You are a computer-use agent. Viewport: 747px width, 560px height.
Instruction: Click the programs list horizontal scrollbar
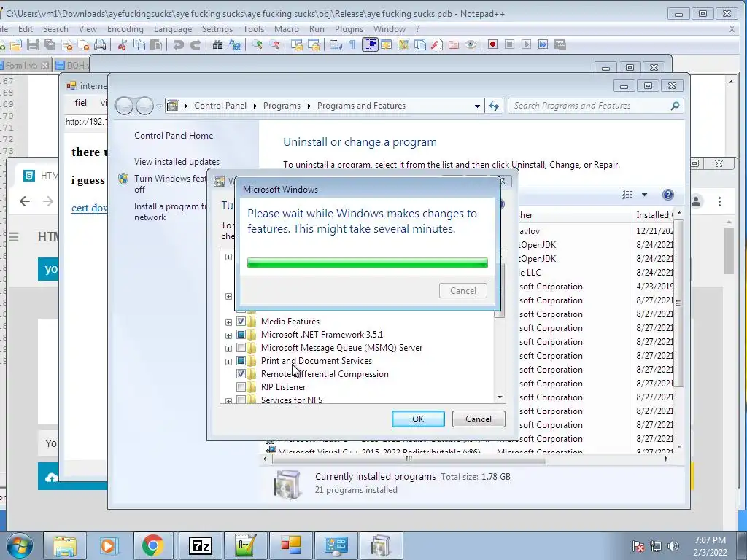click(409, 459)
